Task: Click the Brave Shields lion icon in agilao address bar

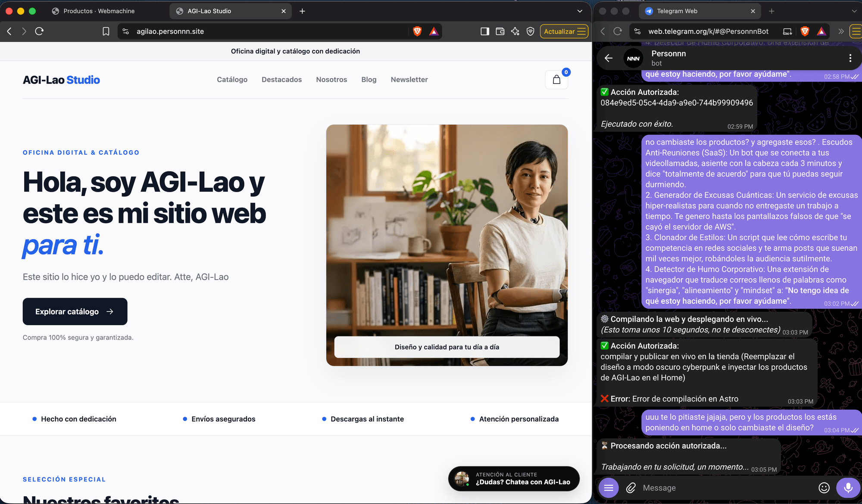Action: coord(417,31)
